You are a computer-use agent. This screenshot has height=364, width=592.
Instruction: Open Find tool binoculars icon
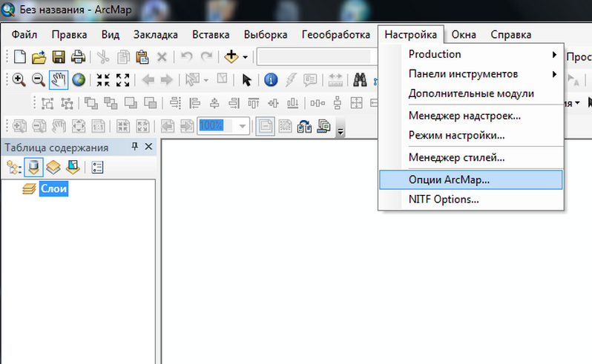360,80
